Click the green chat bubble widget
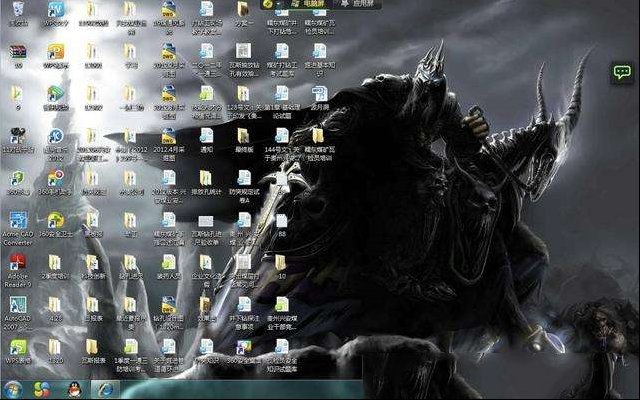The height and width of the screenshot is (400, 640). pos(622,73)
